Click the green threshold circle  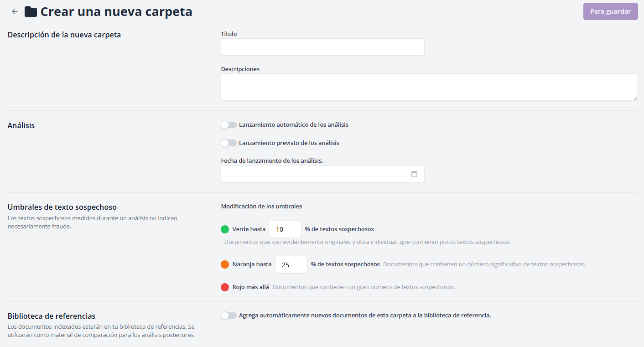click(225, 229)
